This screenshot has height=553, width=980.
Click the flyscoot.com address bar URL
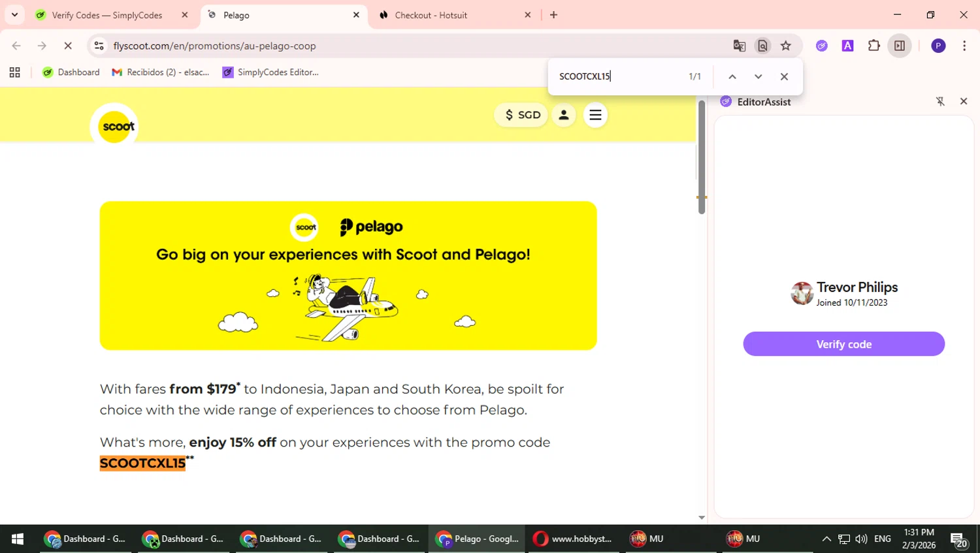click(x=215, y=46)
